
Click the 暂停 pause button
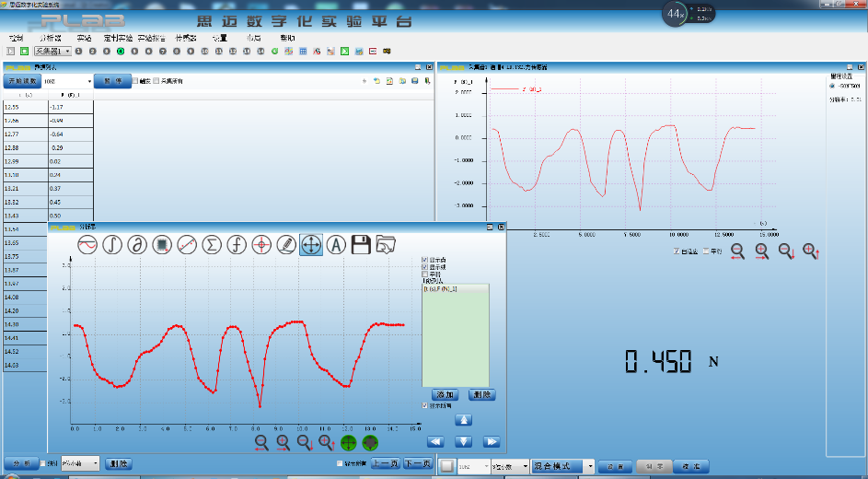click(112, 81)
